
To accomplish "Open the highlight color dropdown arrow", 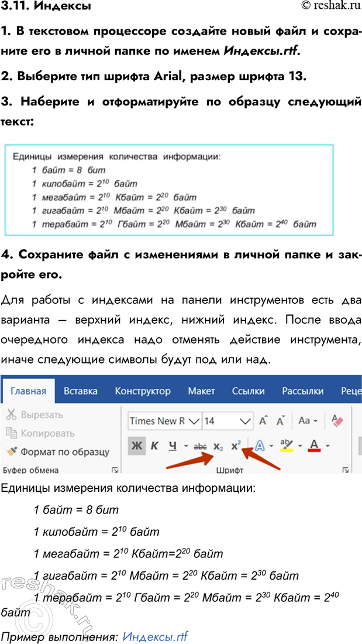I will pyautogui.click(x=299, y=447).
